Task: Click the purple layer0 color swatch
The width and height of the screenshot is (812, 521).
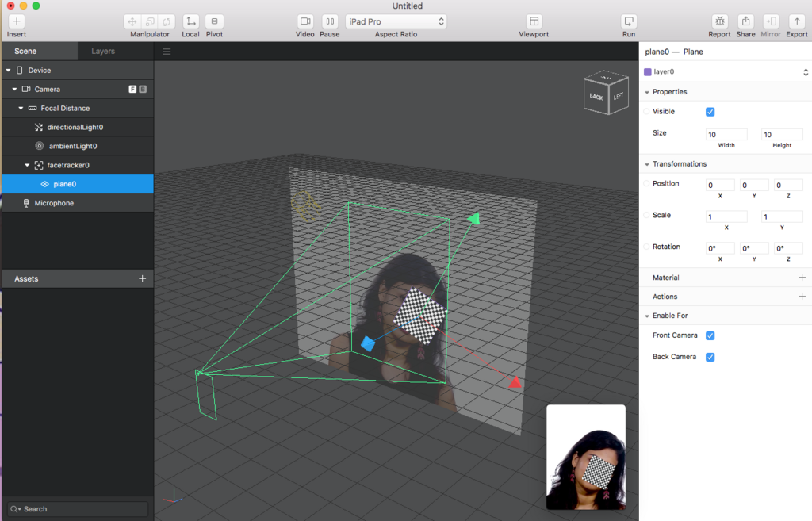Action: 647,72
